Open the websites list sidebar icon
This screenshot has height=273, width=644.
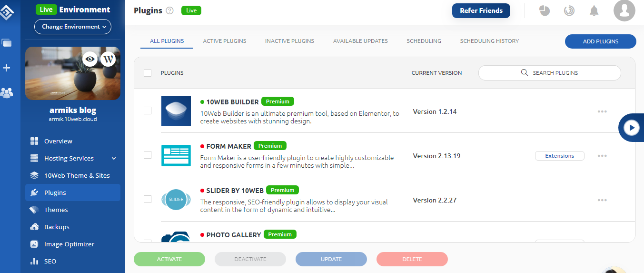point(7,43)
